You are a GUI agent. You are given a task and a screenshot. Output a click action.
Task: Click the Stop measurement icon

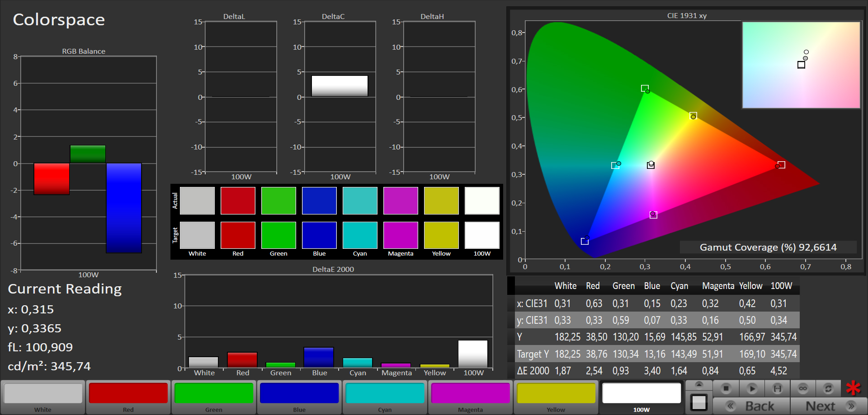click(726, 388)
